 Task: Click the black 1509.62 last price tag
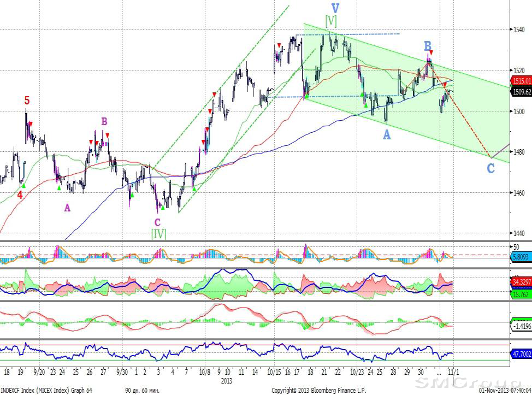(521, 92)
